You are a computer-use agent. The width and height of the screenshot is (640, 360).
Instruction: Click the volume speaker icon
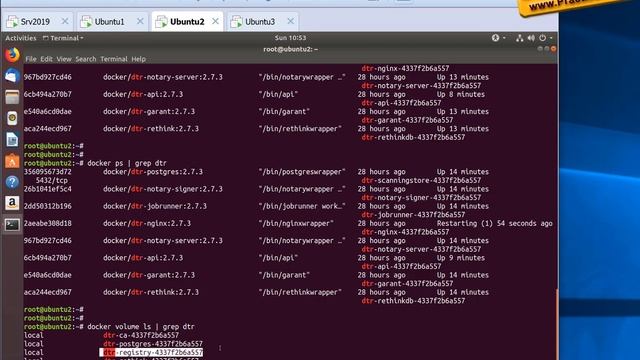pyautogui.click(x=531, y=38)
